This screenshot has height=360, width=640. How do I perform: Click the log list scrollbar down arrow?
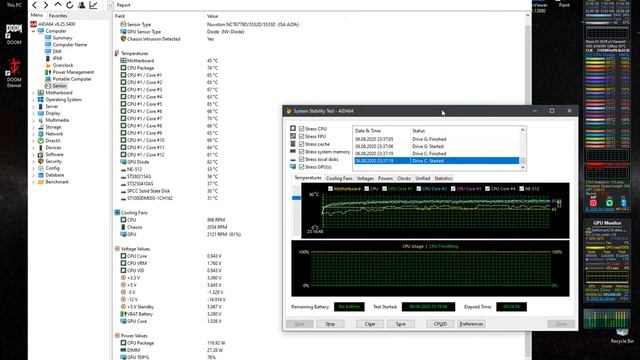click(x=522, y=167)
